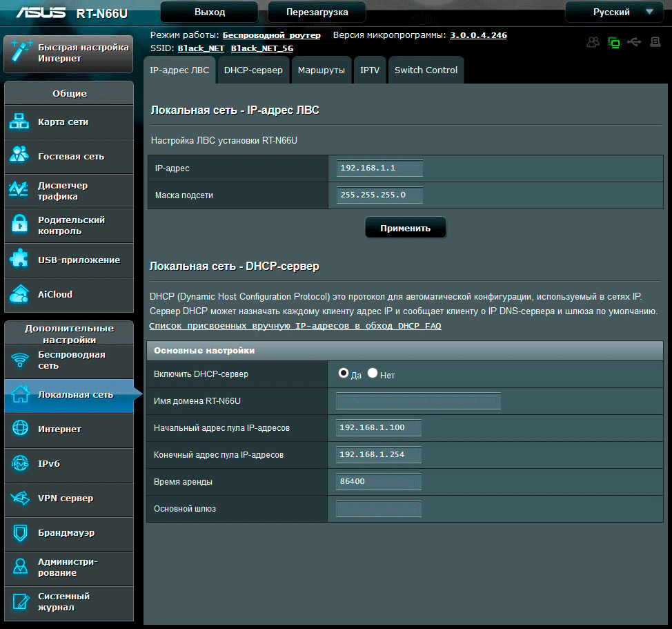The image size is (672, 629).
Task: Click the pool start address field 192.168.1.100
Action: [379, 427]
